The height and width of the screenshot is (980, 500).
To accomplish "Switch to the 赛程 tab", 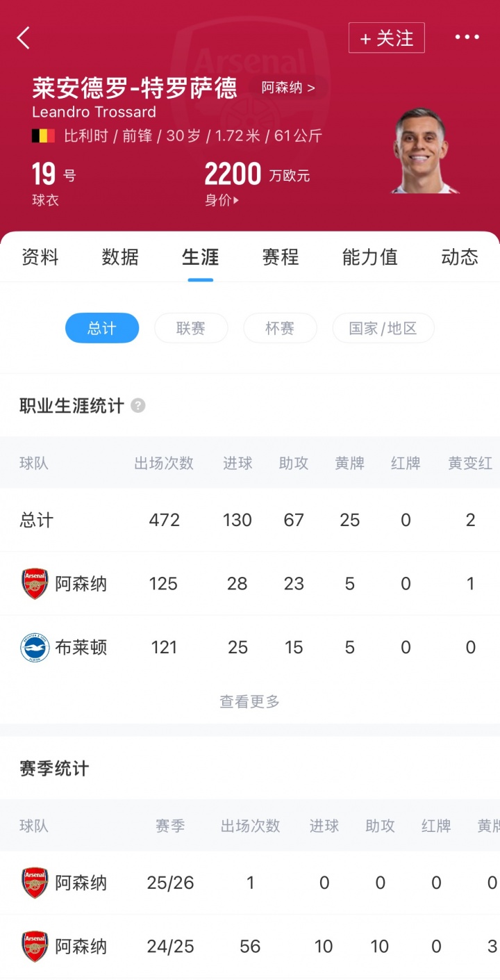I will 281,257.
